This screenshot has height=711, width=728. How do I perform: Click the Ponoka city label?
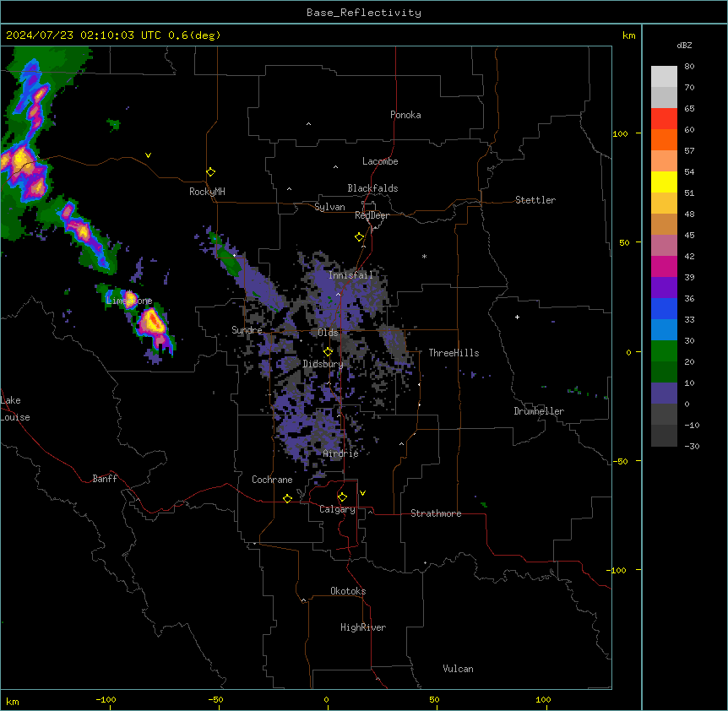pyautogui.click(x=405, y=115)
